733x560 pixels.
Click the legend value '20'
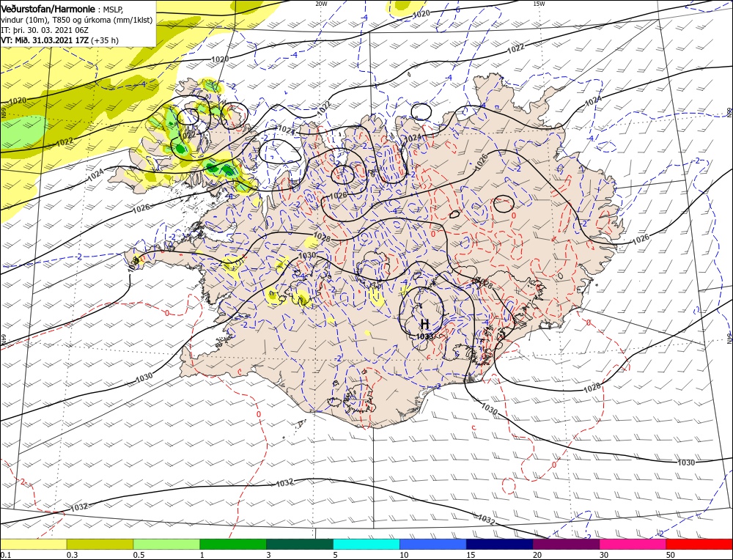pyautogui.click(x=537, y=555)
